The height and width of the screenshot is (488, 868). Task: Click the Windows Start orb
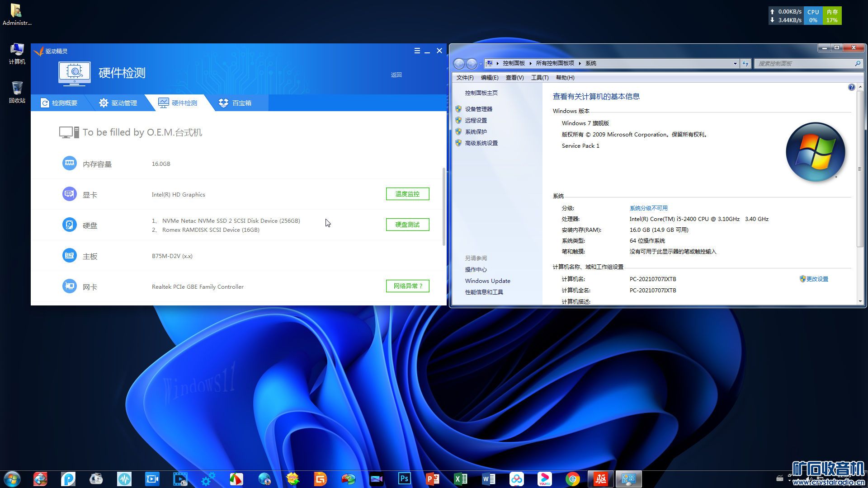tap(12, 479)
